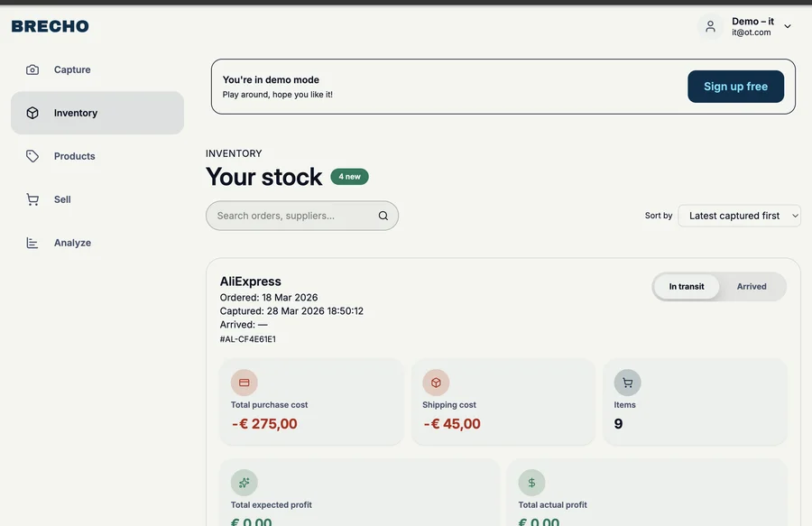812x526 pixels.
Task: Select the Products tag icon
Action: tap(32, 155)
